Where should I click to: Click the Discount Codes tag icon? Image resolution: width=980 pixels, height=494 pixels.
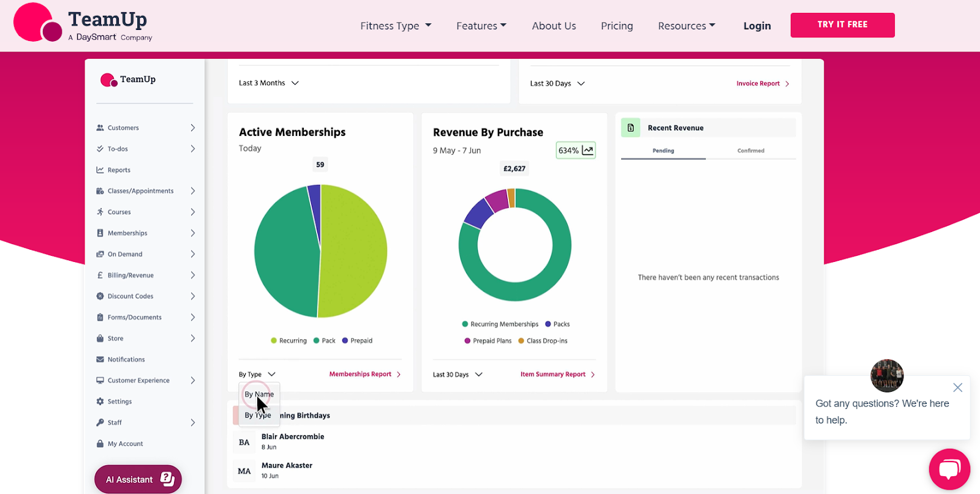pyautogui.click(x=100, y=296)
